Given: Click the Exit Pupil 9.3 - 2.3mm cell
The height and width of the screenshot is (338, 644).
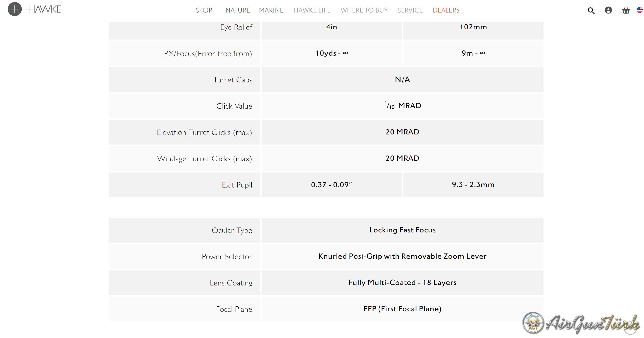Looking at the screenshot, I should 473,184.
